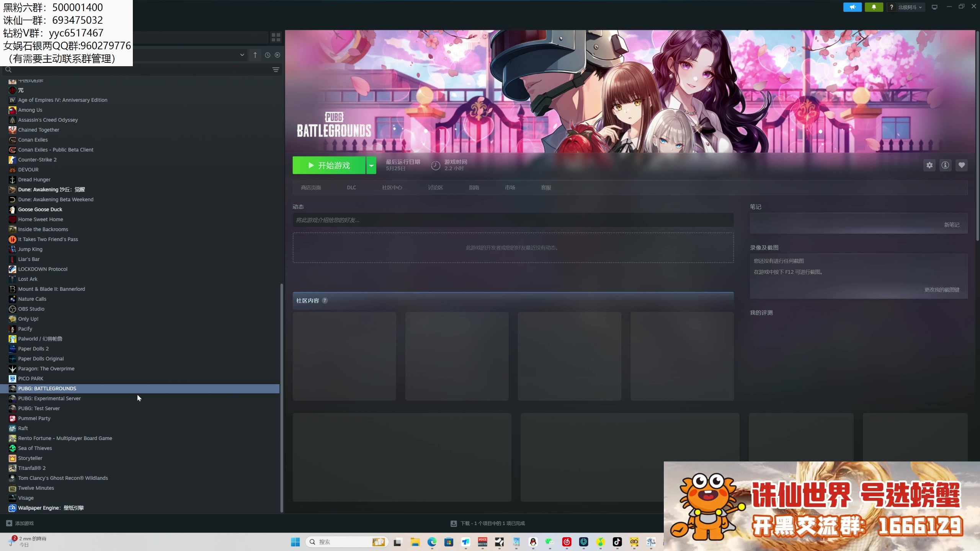The height and width of the screenshot is (551, 980).
Task: Open TikTok/Douyin icon in taskbar
Action: point(617,542)
